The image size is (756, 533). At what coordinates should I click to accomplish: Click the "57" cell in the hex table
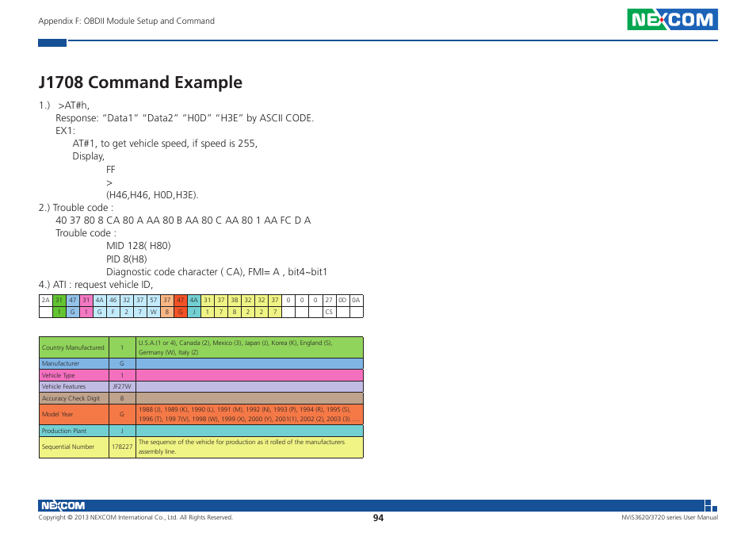coord(153,300)
